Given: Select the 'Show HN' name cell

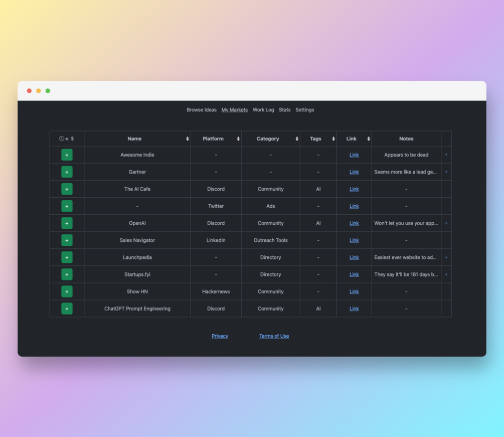Looking at the screenshot, I should [x=137, y=292].
